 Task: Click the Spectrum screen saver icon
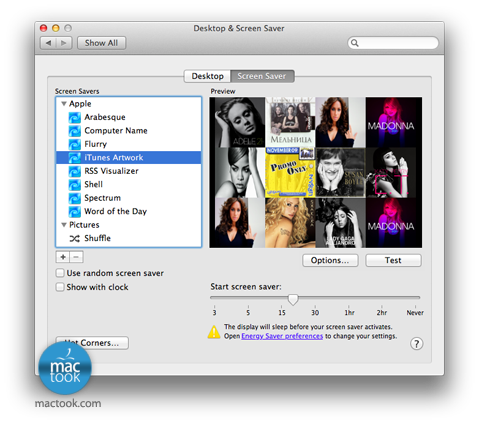75,198
